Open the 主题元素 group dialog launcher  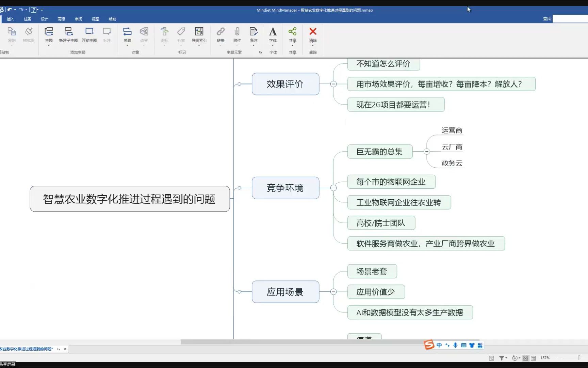(x=260, y=52)
